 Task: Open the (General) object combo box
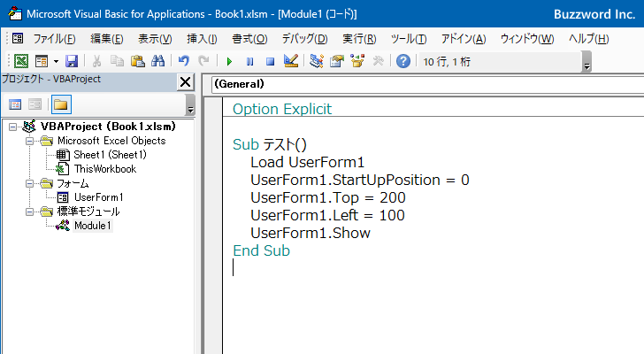(428, 84)
